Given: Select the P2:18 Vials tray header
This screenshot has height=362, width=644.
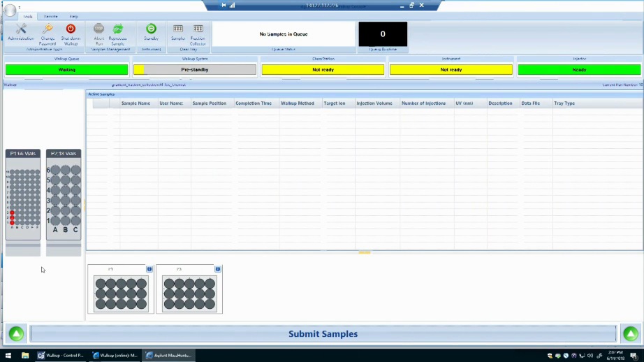Looking at the screenshot, I should point(64,153).
